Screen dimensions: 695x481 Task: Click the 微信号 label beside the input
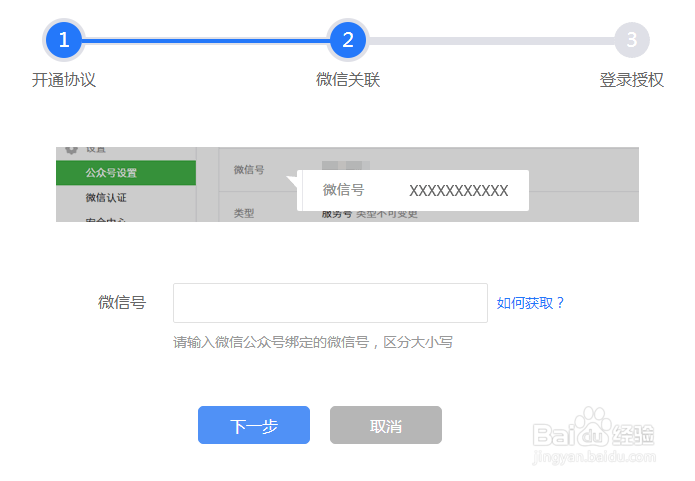pyautogui.click(x=122, y=302)
